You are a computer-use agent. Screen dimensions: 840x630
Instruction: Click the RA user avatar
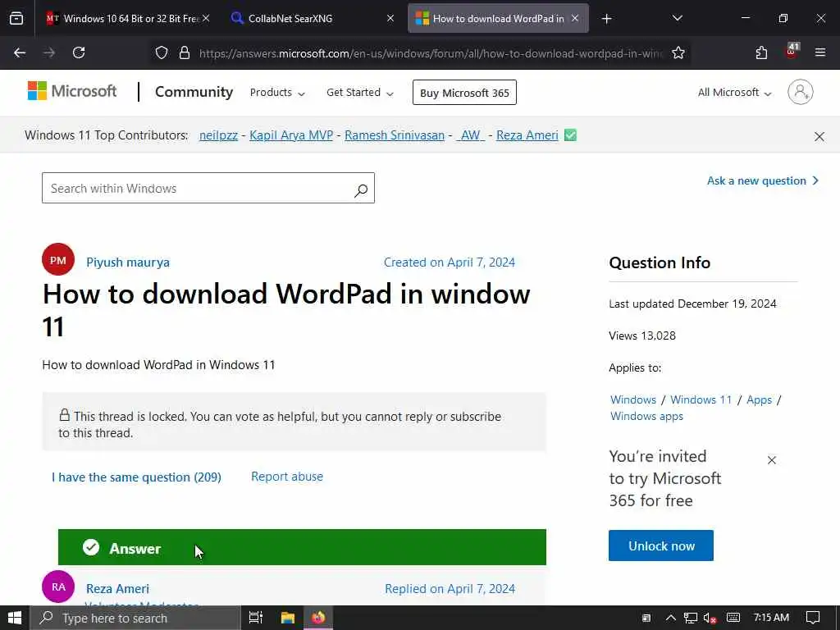pos(58,587)
